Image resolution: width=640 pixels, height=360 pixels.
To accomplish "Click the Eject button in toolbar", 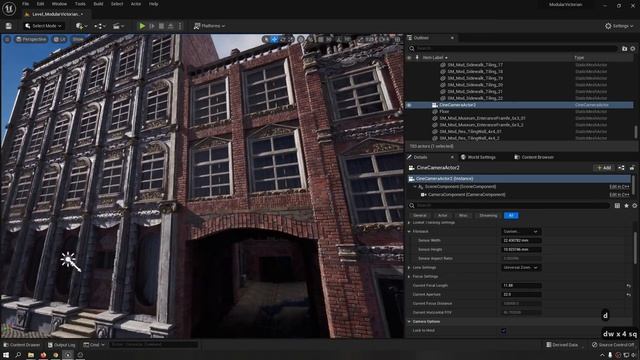I will pyautogui.click(x=171, y=26).
